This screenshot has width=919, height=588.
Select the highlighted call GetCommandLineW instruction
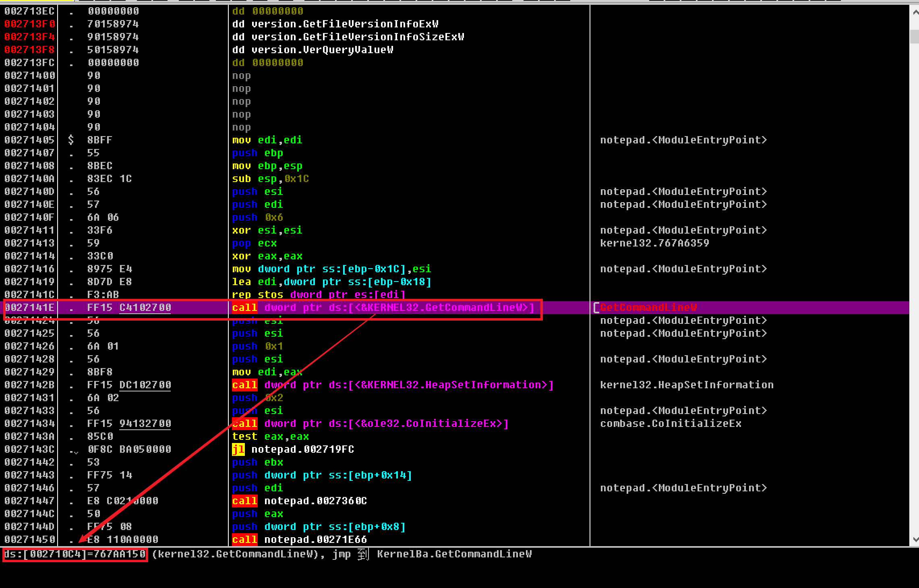tap(383, 308)
